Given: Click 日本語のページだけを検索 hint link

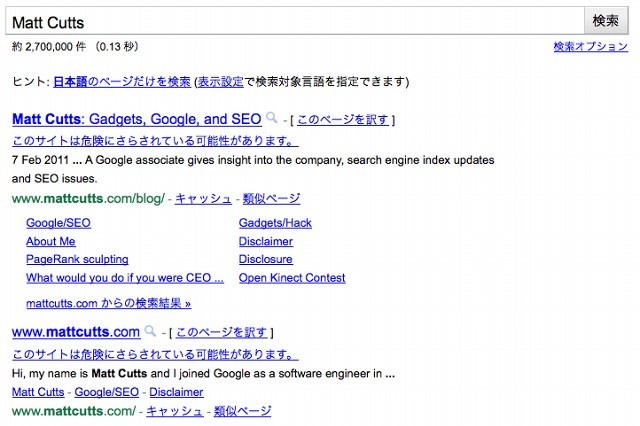Looking at the screenshot, I should [x=122, y=82].
